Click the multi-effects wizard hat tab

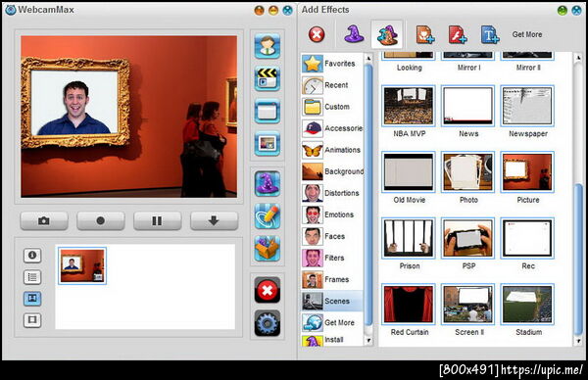tap(387, 34)
